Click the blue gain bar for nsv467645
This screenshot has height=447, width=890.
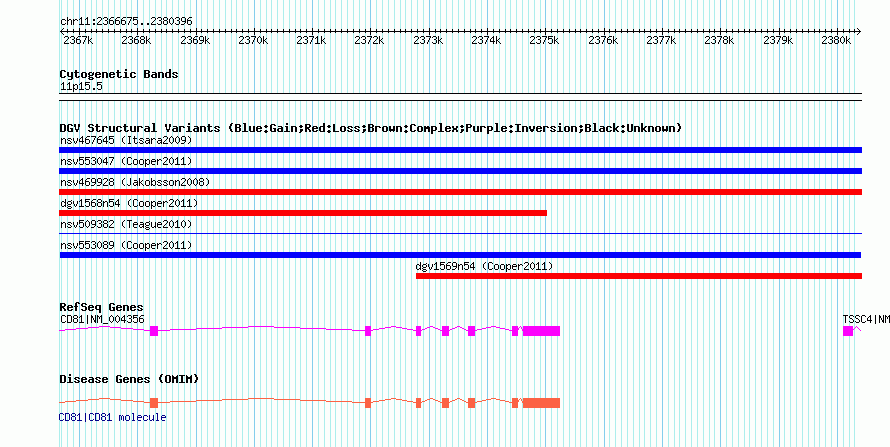click(x=460, y=150)
